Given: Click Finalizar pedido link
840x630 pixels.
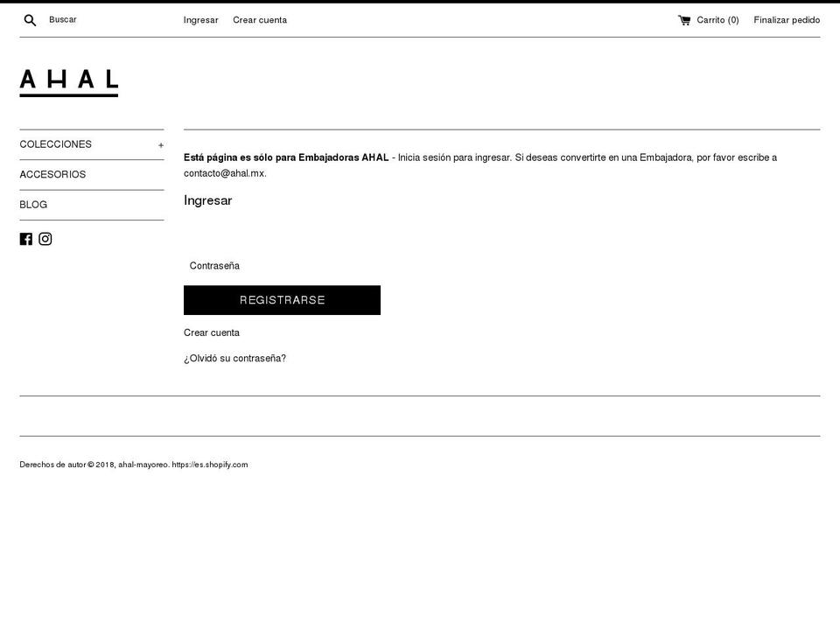Looking at the screenshot, I should tap(787, 20).
